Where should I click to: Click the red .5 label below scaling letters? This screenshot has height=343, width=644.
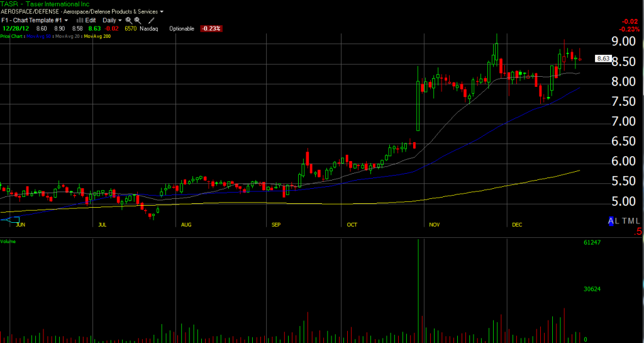(x=638, y=232)
